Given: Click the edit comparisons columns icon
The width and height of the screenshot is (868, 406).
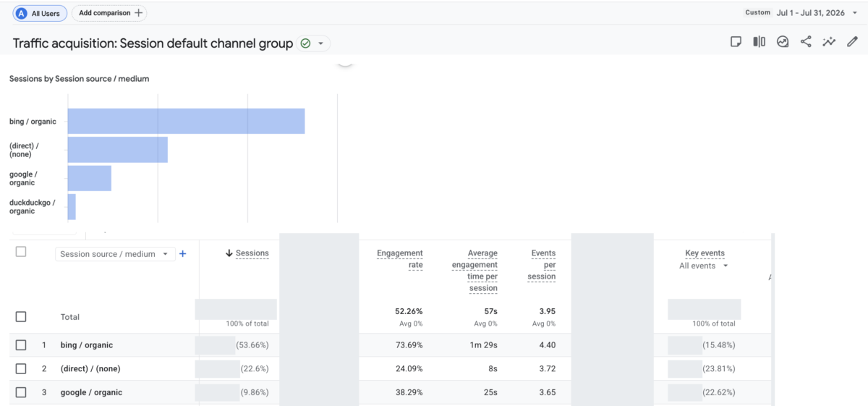Looking at the screenshot, I should (x=759, y=42).
